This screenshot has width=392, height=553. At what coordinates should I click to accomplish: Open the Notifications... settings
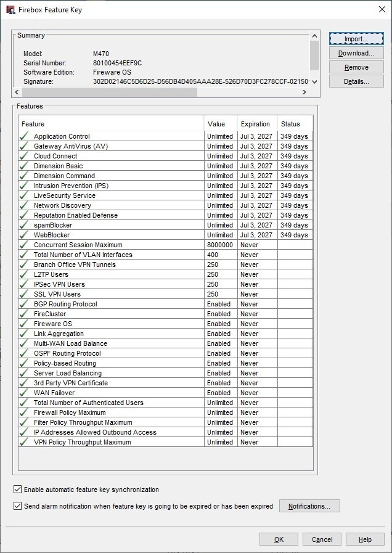tap(309, 506)
